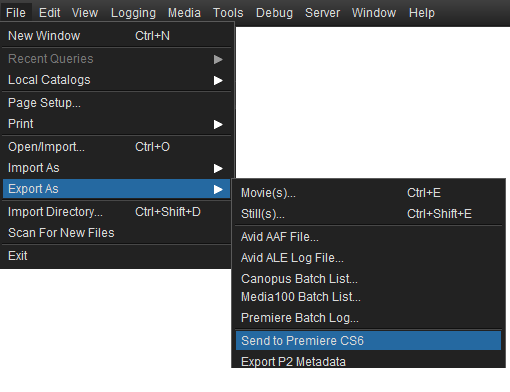
Task: Expand the Recent Queries submenu
Action: [116, 59]
